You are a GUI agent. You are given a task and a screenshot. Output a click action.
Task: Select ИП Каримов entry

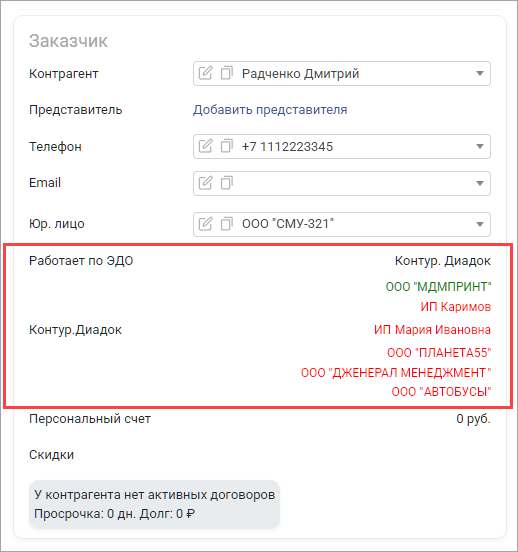pyautogui.click(x=456, y=307)
